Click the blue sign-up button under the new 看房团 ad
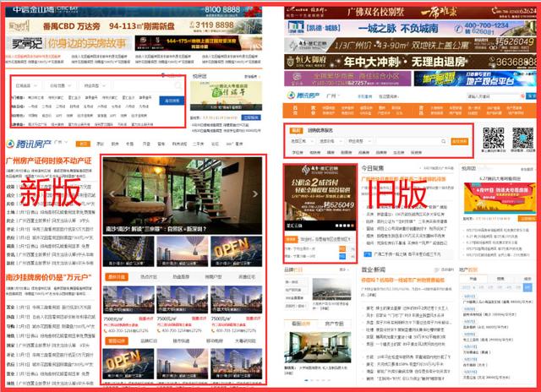The image size is (541, 392). click(251, 117)
